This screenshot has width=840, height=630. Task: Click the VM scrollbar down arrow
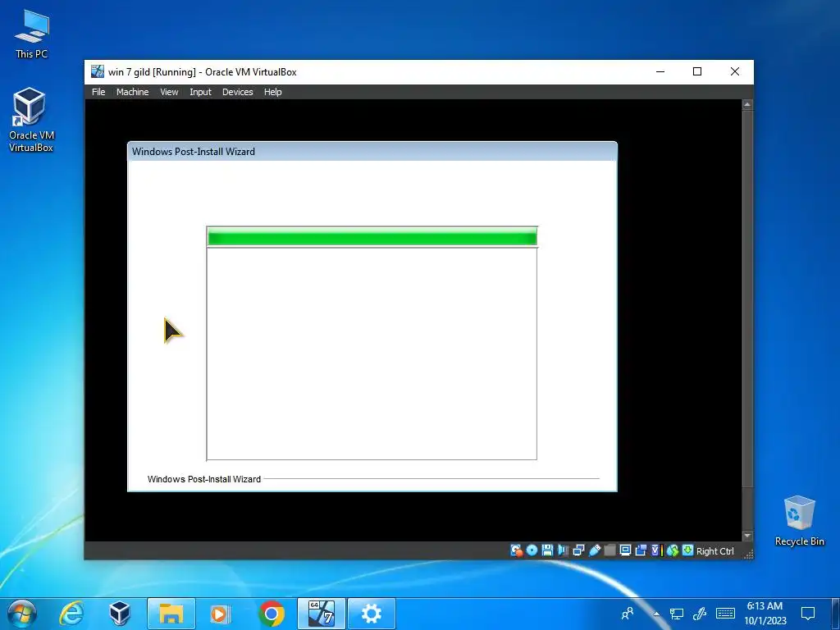click(747, 536)
